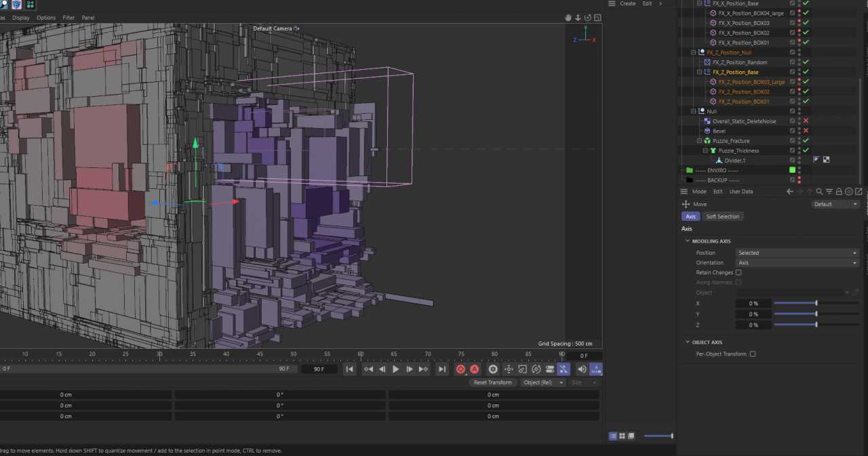Collapse the Puzzle_Fracture tree node
Image resolution: width=868 pixels, height=456 pixels.
coord(700,141)
